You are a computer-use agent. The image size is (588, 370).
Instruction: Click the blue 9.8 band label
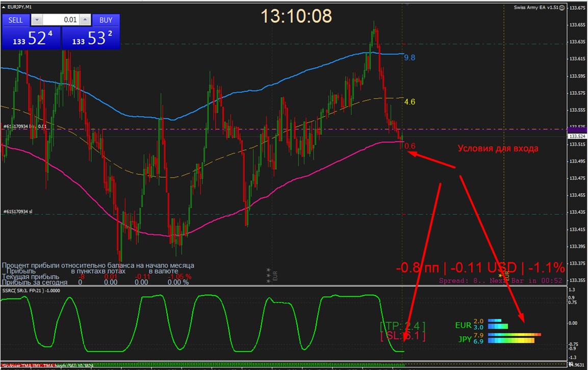410,58
